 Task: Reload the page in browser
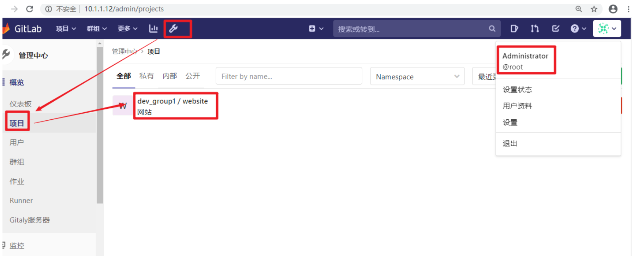coord(30,9)
